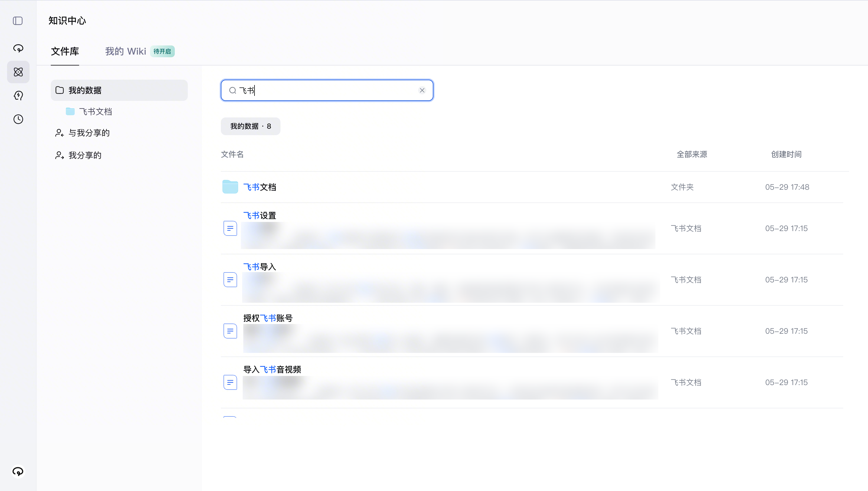Screen dimensions: 868x491
Task: Click the creation time of 导入飞书音视频 row
Action: (786, 382)
